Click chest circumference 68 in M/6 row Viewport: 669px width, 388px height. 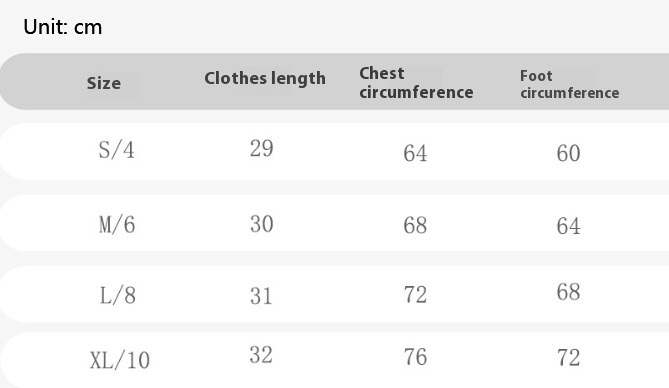(415, 225)
